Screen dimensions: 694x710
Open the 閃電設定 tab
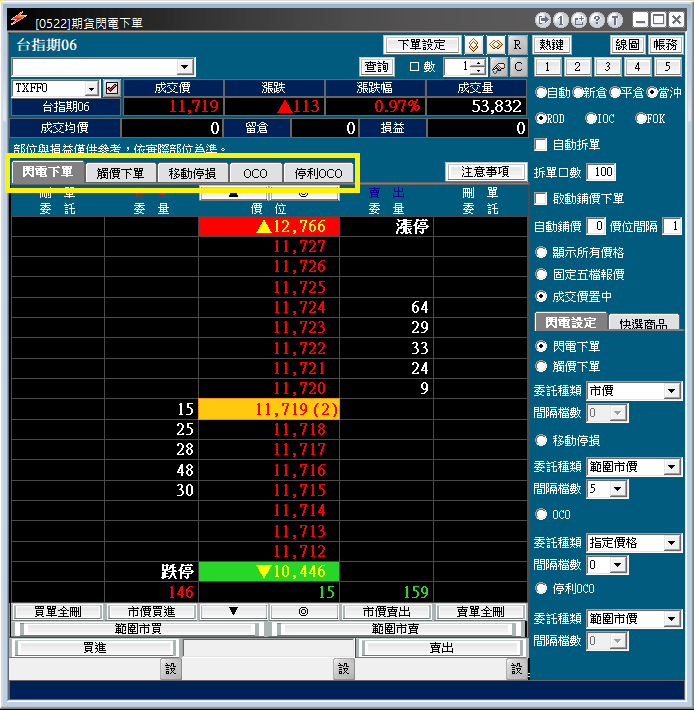tap(570, 322)
